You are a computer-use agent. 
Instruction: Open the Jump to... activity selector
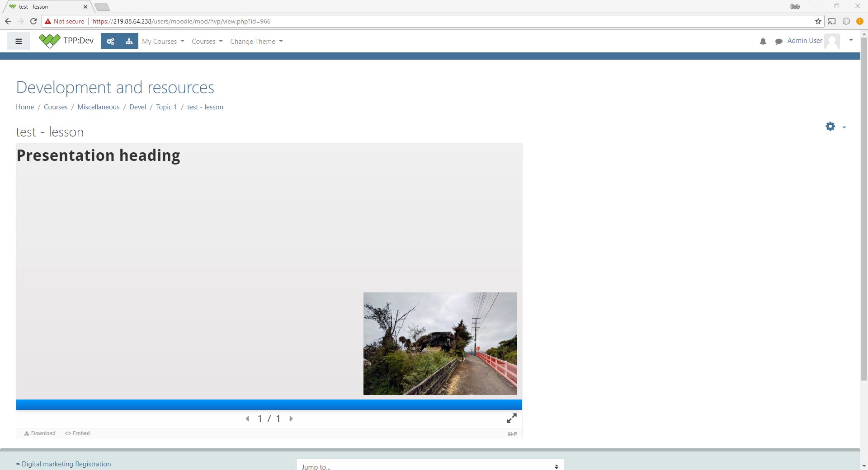(430, 465)
